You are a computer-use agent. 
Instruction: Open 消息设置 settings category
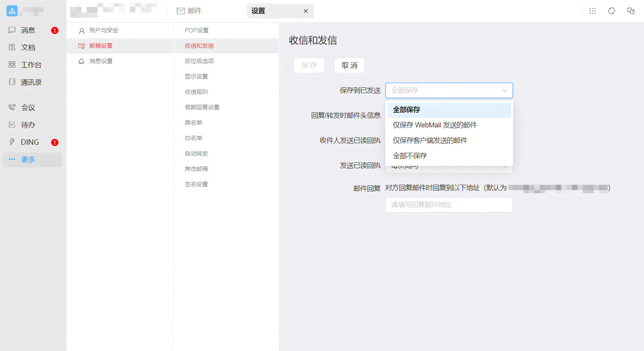pyautogui.click(x=119, y=61)
